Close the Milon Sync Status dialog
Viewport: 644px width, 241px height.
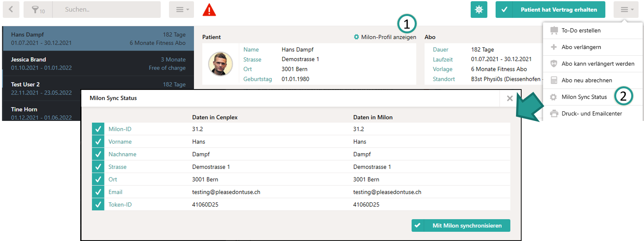[510, 98]
